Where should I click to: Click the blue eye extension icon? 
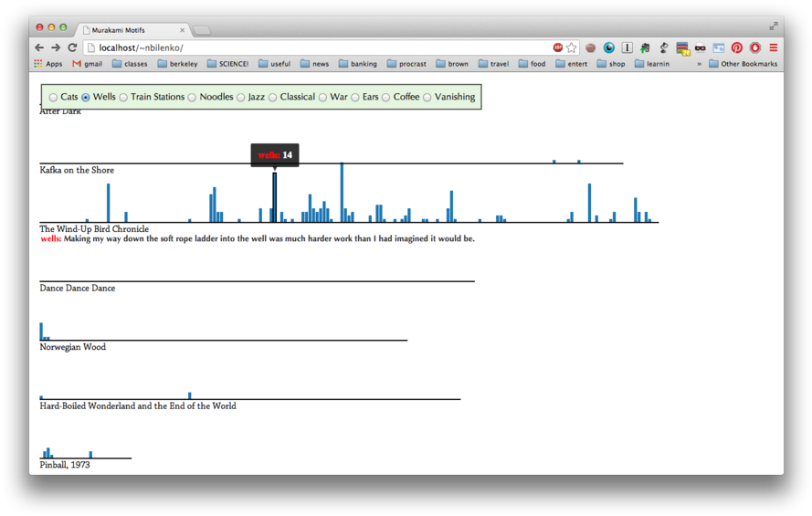[x=609, y=47]
